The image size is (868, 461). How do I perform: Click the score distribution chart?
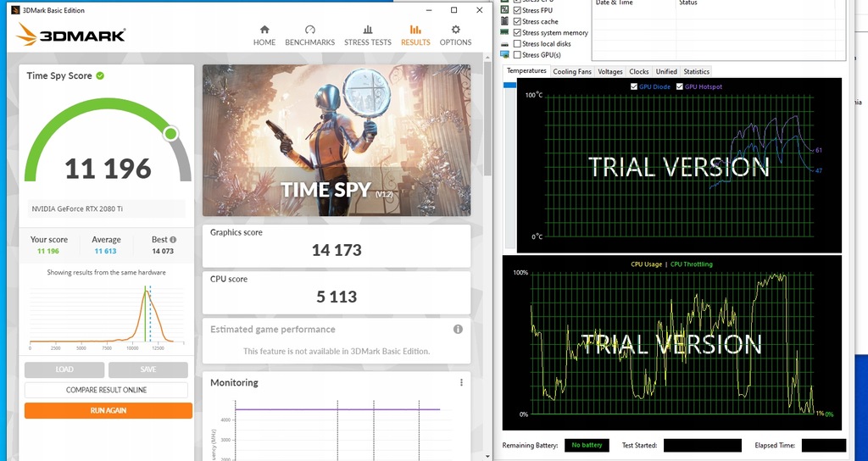coord(106,316)
